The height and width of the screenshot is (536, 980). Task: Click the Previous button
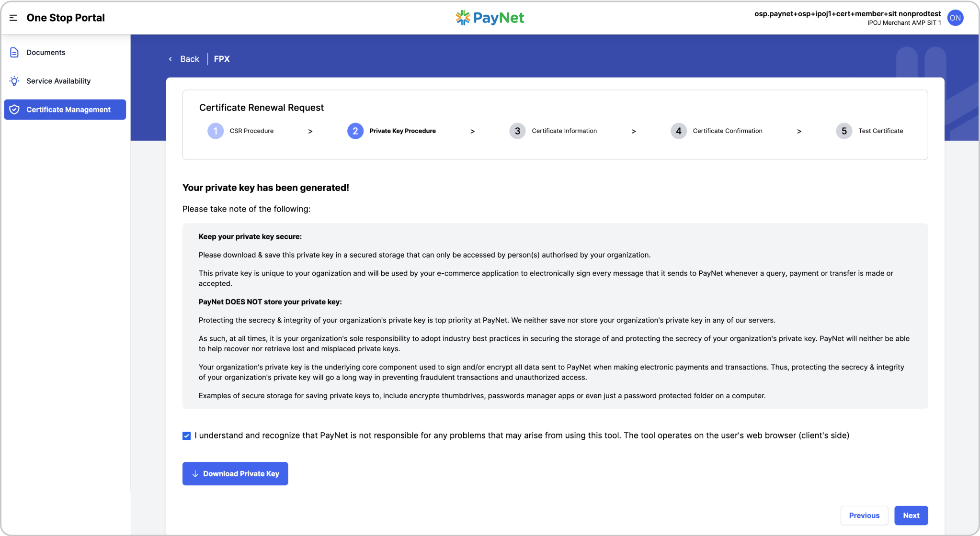click(x=864, y=515)
